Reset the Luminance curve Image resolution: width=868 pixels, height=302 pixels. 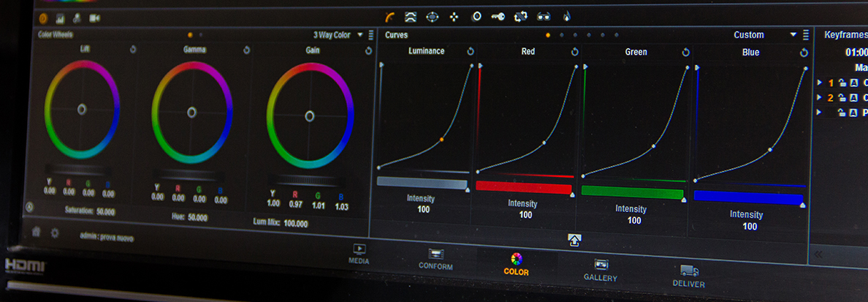[471, 51]
